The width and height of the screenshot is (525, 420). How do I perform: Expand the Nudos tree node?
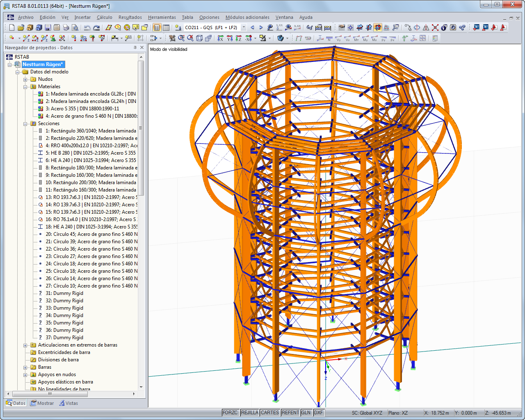pyautogui.click(x=25, y=80)
